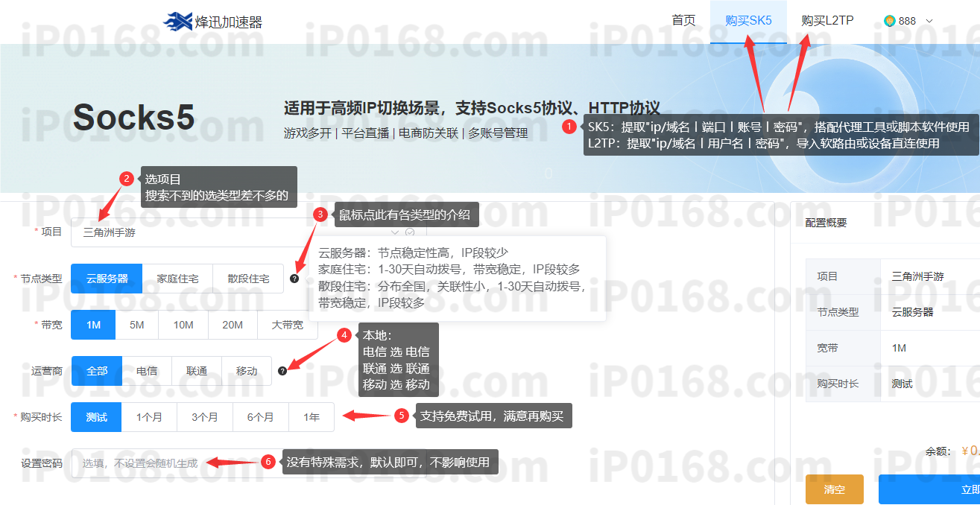Image resolution: width=980 pixels, height=505 pixels.
Task: Switch to the 购买L2TP tab
Action: 827,21
